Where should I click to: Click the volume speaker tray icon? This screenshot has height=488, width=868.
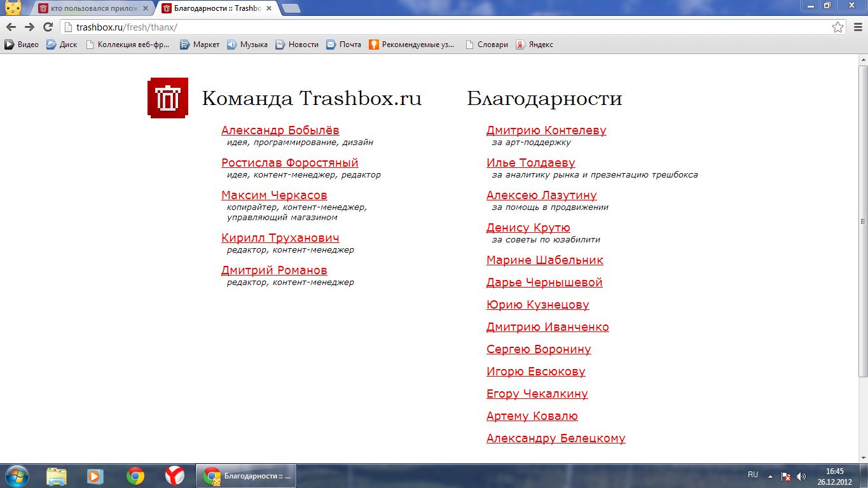[801, 476]
